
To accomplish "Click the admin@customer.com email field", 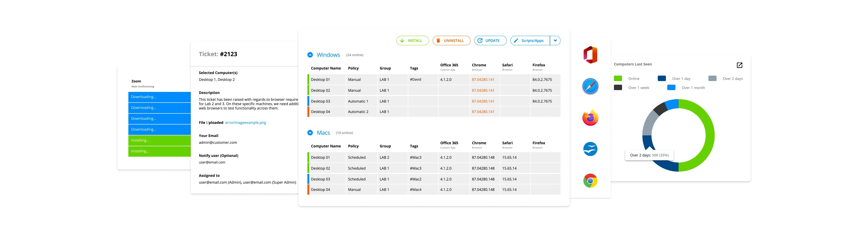I will point(218,142).
